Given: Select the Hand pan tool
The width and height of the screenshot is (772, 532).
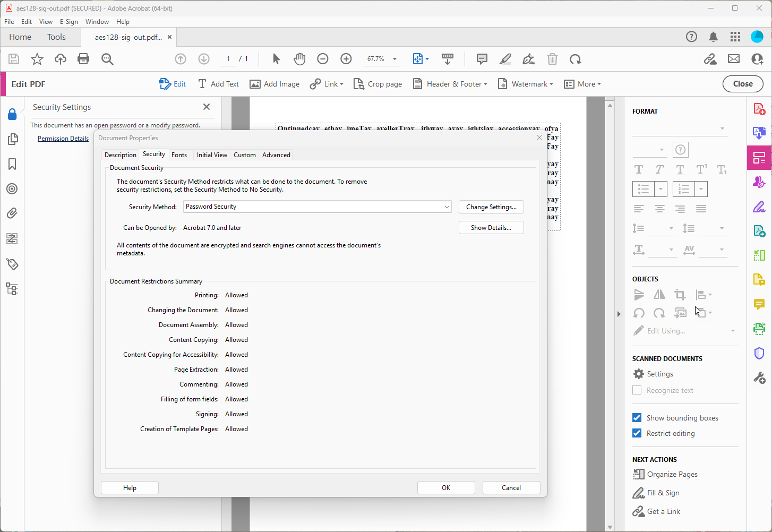Looking at the screenshot, I should 299,59.
